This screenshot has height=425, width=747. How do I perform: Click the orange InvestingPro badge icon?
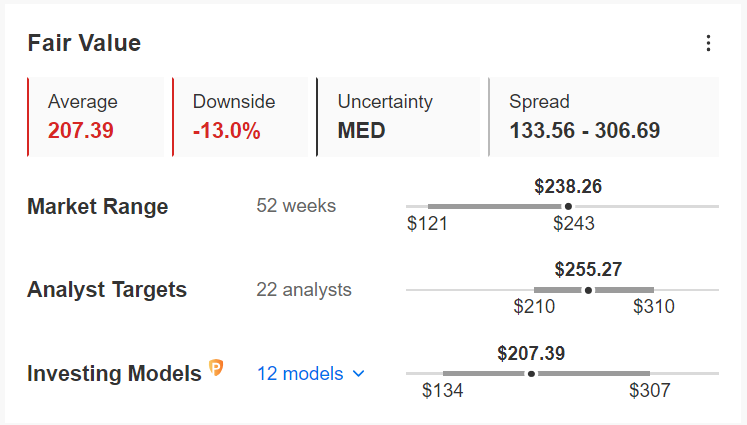click(x=216, y=367)
